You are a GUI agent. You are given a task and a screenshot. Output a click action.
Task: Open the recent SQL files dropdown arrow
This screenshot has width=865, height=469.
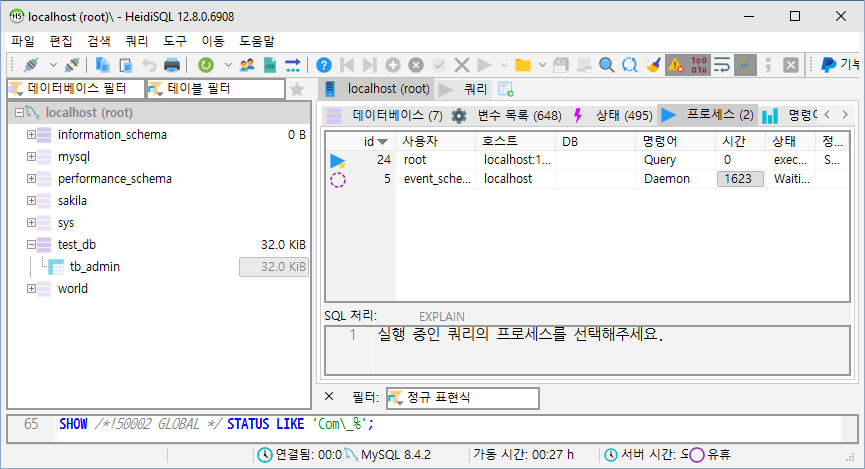pos(542,65)
